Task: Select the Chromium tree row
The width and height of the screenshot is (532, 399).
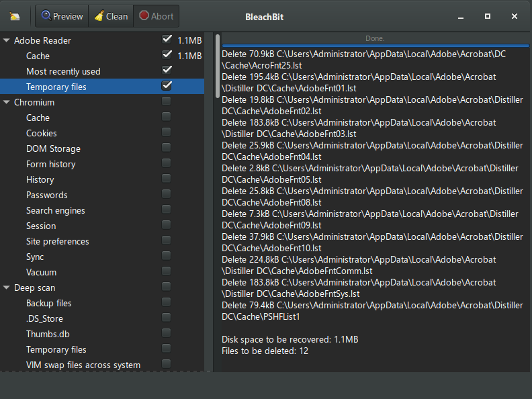Action: coord(102,102)
